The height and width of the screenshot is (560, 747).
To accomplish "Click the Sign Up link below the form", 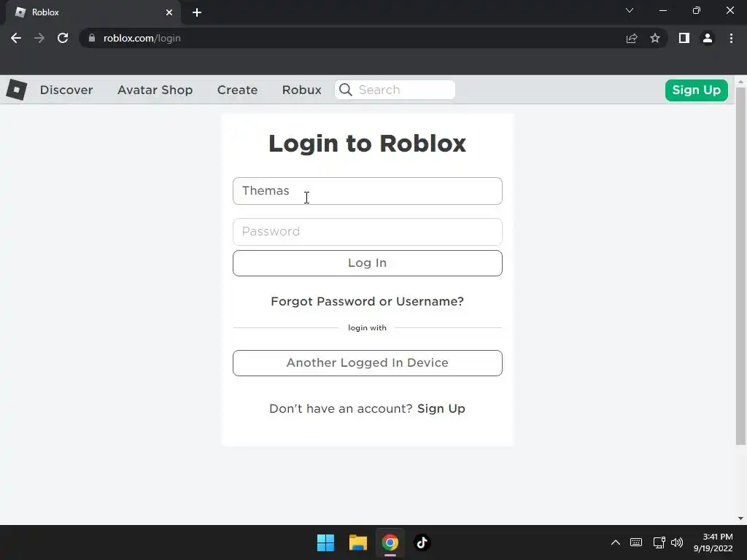I will pyautogui.click(x=441, y=408).
